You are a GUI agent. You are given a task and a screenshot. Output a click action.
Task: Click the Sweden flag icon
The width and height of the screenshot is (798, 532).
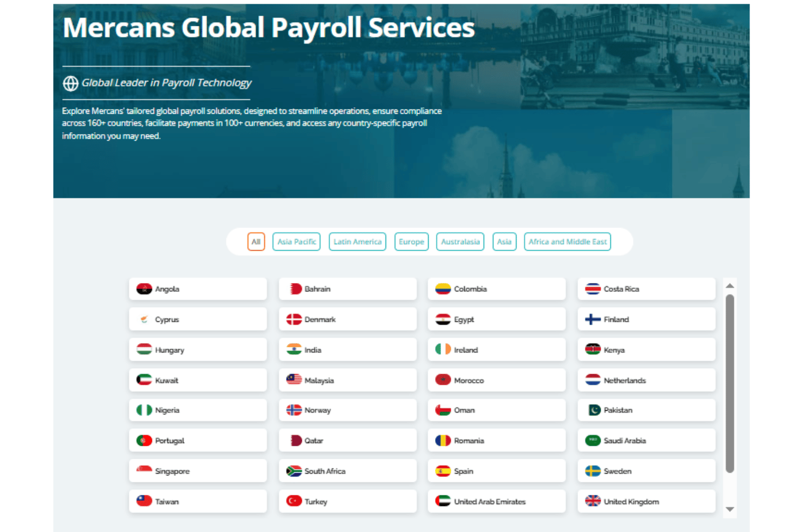coord(593,471)
